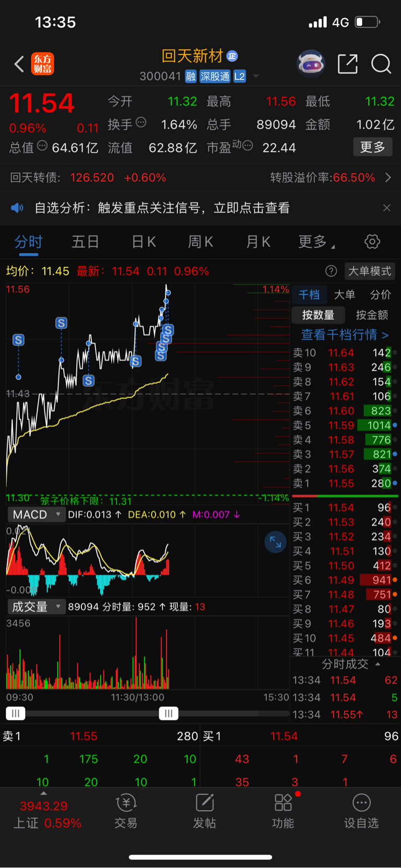Switch to 月K chart tab
The width and height of the screenshot is (401, 868).
(258, 242)
